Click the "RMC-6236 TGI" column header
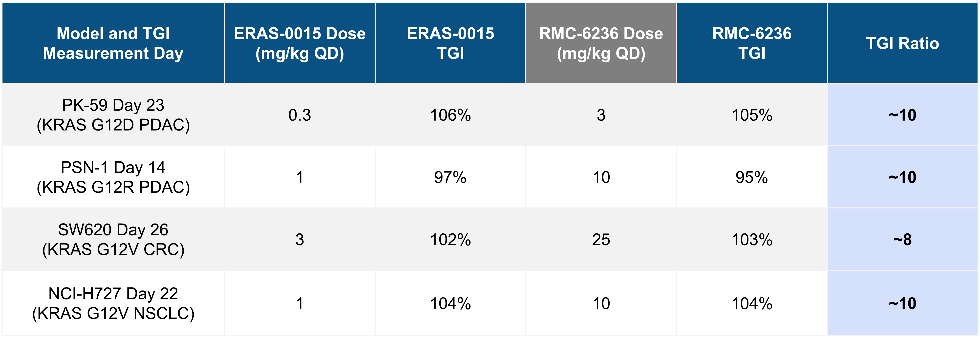This screenshot has width=980, height=339. pyautogui.click(x=751, y=43)
